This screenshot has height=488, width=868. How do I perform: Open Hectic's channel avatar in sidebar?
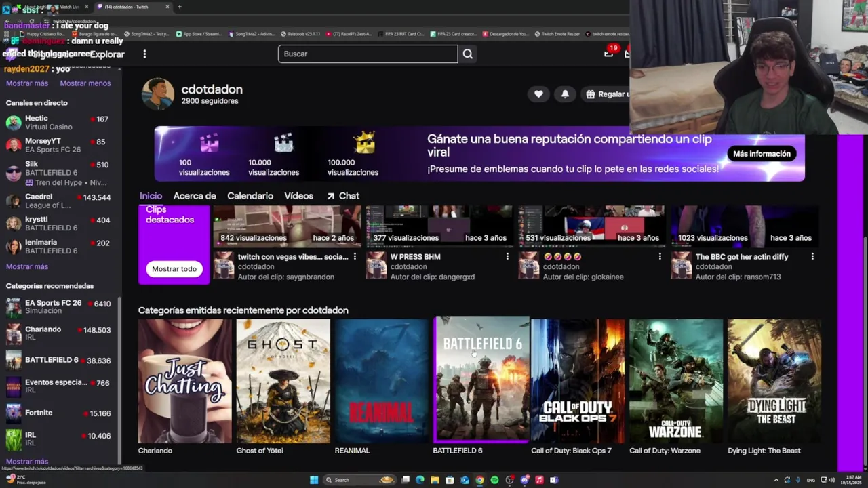pyautogui.click(x=14, y=123)
